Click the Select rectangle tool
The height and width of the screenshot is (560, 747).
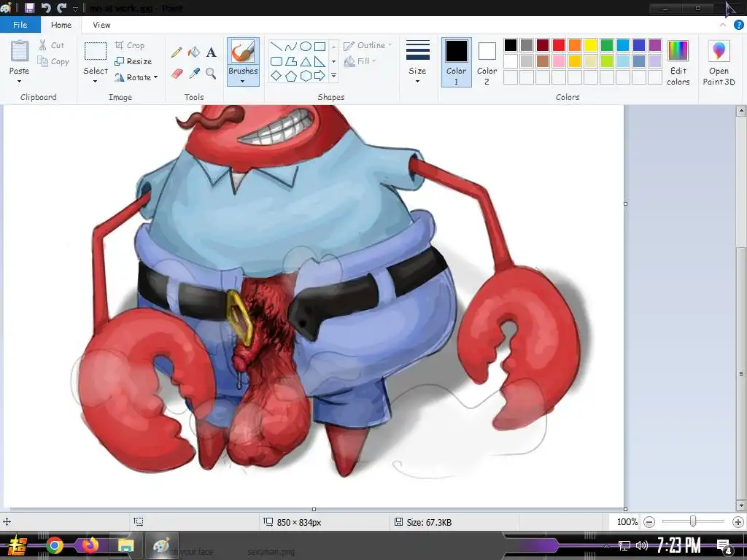coord(96,51)
